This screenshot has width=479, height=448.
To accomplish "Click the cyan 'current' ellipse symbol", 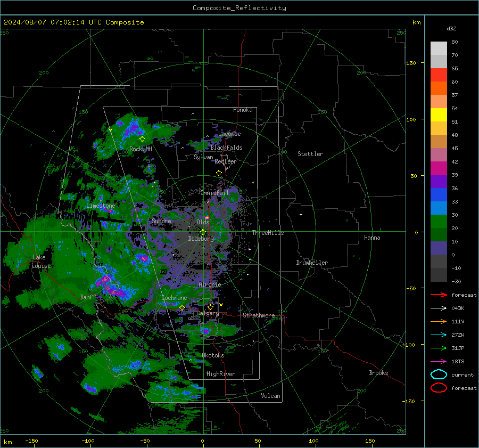I will [439, 374].
